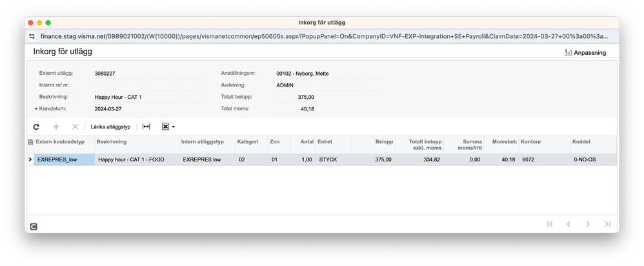Click the Anpassning icon
Screen dimensions: 644x266
(569, 52)
